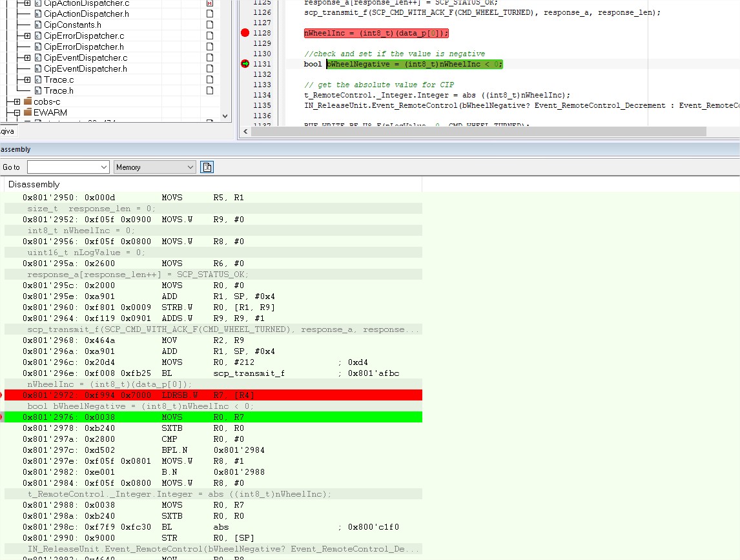Screen dimensions: 740x560
Task: Toggle the red breakpoint on line 1128
Action: click(245, 32)
